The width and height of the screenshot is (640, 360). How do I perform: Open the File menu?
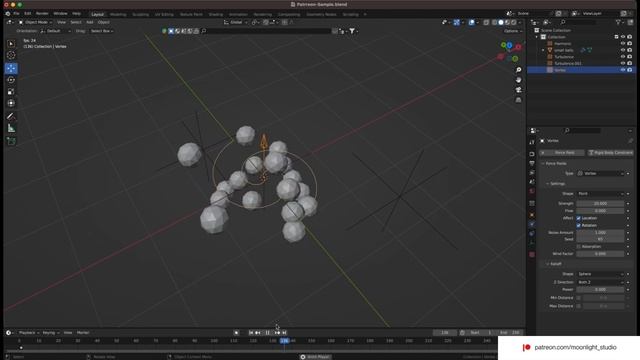pyautogui.click(x=16, y=13)
